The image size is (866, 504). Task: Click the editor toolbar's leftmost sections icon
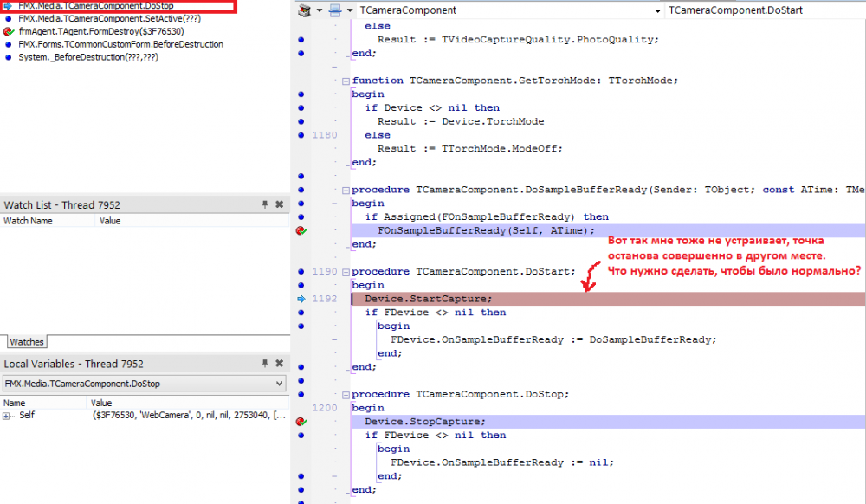(304, 10)
